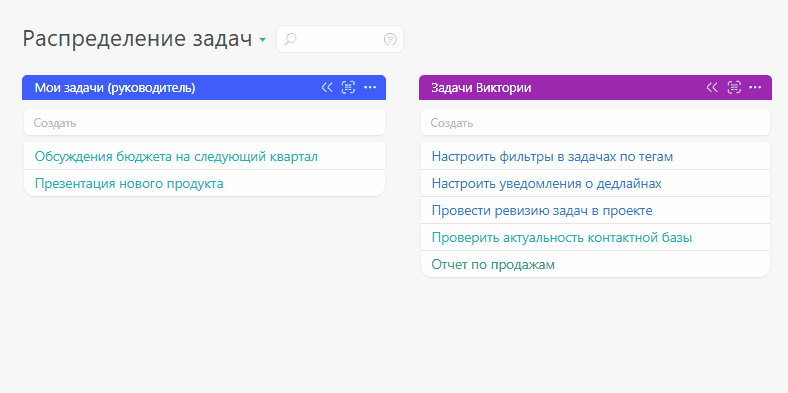Open task "Презентация нового продукта"
This screenshot has width=788, height=393.
129,183
